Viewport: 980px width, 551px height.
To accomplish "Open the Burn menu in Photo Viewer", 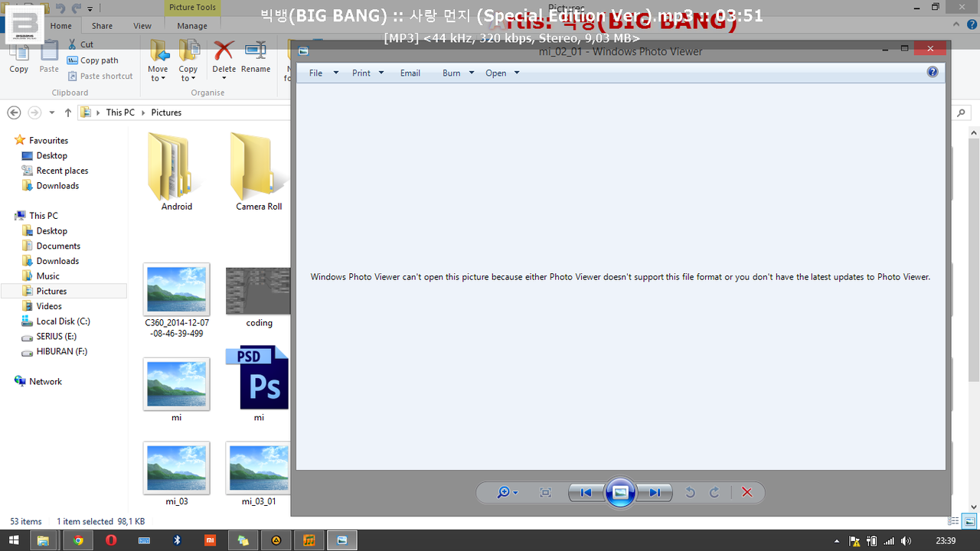I will [x=458, y=73].
